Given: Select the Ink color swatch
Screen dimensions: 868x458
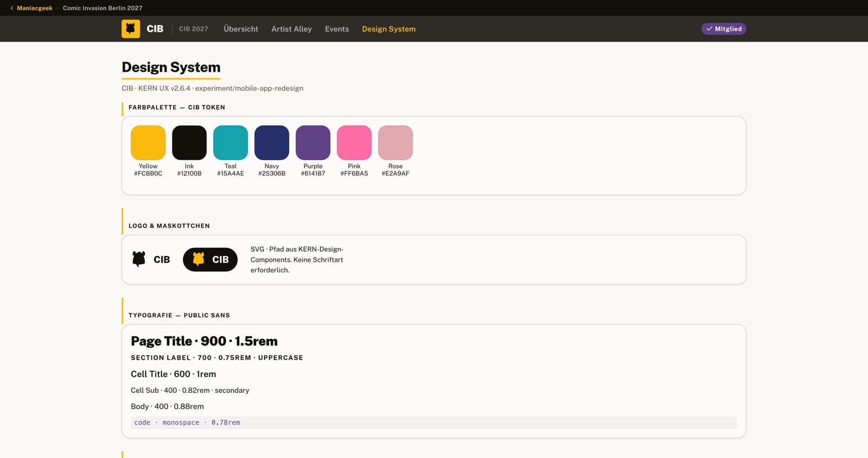Looking at the screenshot, I should (x=189, y=143).
